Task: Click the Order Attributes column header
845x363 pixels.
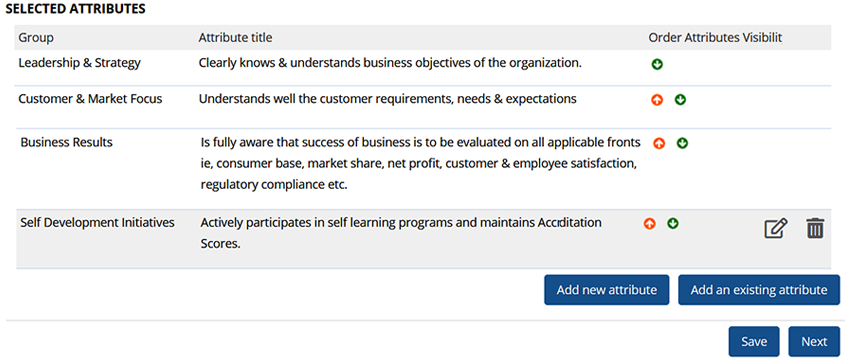Action: 694,38
